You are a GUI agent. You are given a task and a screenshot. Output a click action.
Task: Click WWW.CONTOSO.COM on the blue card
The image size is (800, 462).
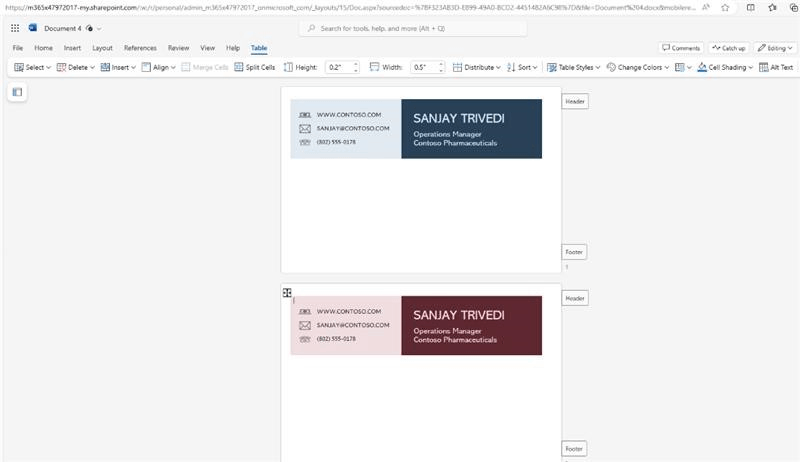pos(349,115)
